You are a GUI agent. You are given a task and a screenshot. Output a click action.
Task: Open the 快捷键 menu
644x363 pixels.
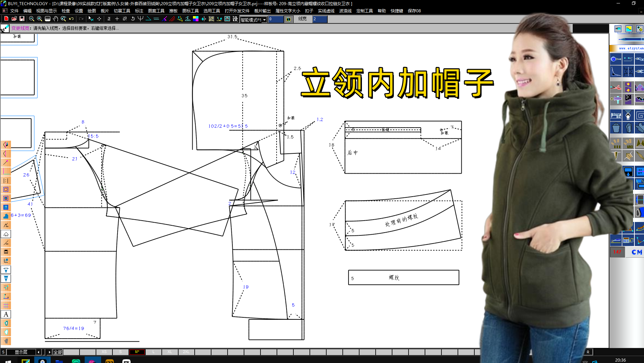pos(397,11)
